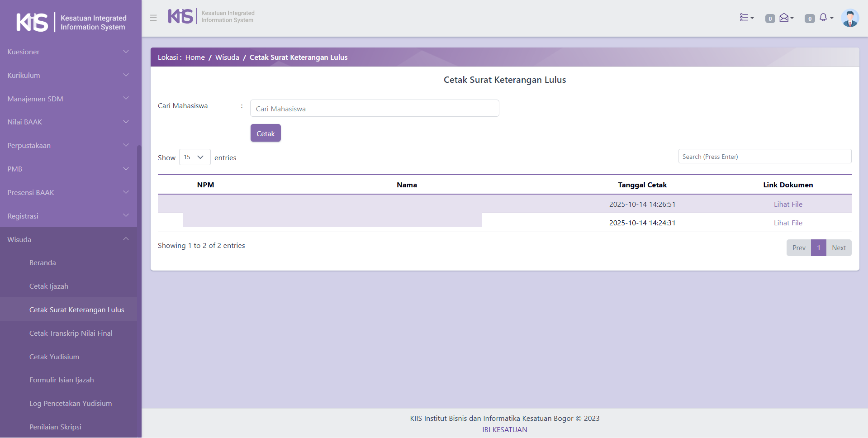Open the notifications bell icon
This screenshot has height=438, width=868.
tap(825, 18)
